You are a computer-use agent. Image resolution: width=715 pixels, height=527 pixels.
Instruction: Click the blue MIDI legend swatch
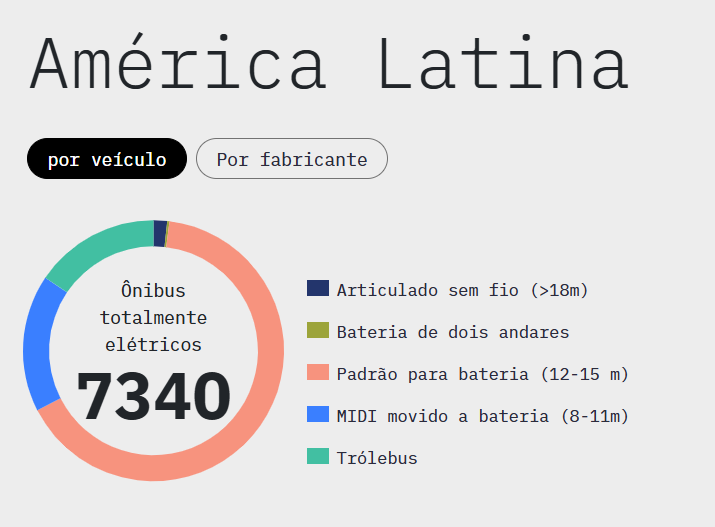(318, 415)
